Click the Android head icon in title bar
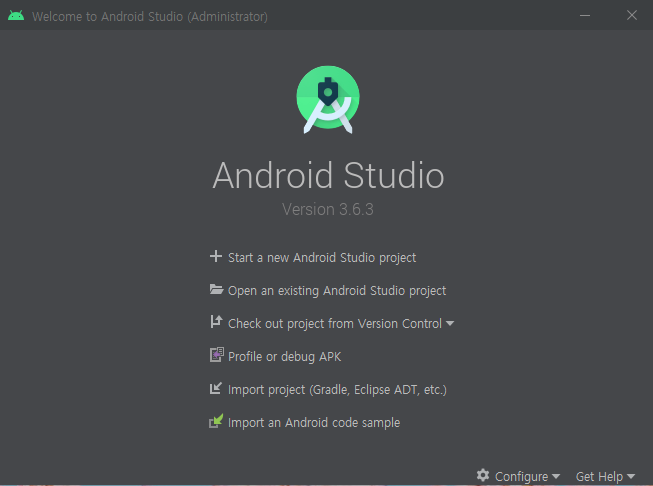The image size is (653, 486). point(16,16)
